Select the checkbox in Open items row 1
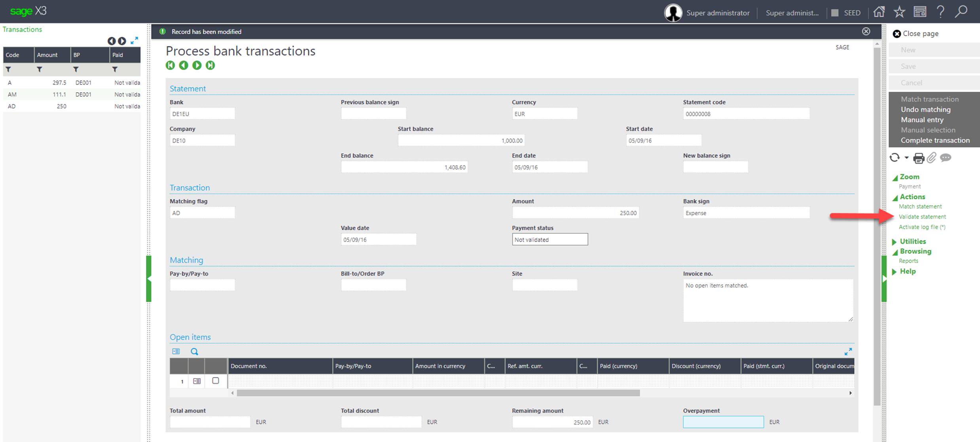Viewport: 980px width, 442px height. pos(216,381)
